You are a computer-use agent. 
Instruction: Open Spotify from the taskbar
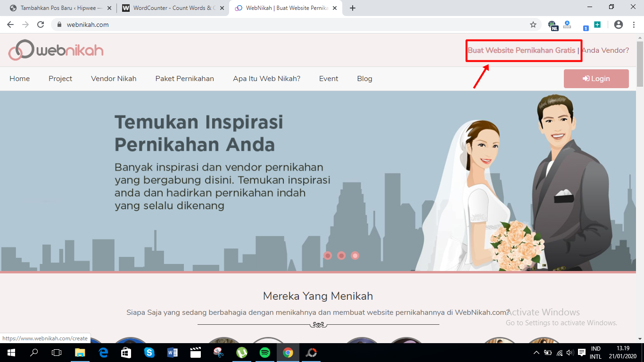(x=264, y=352)
